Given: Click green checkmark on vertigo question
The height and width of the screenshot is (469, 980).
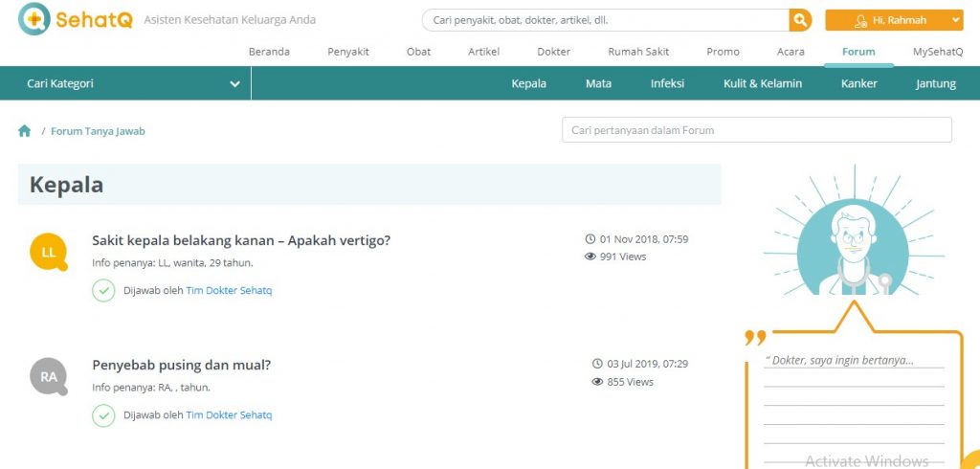Looking at the screenshot, I should (x=103, y=290).
